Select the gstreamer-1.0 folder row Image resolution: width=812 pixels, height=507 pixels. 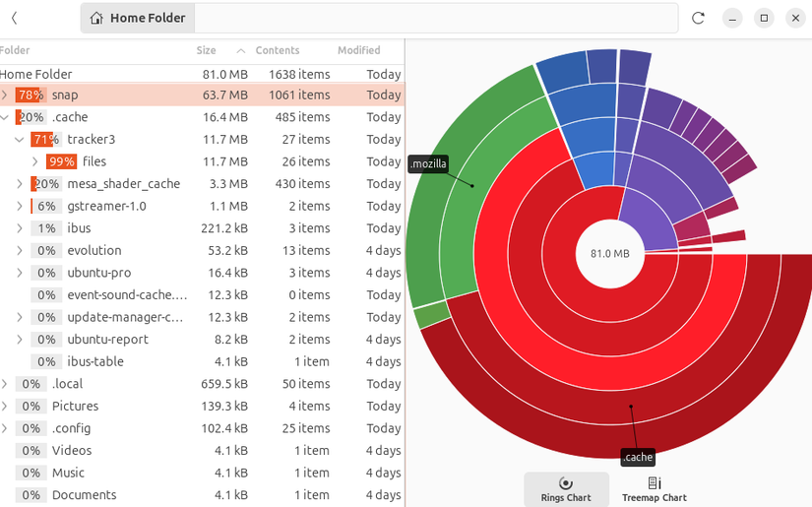click(106, 207)
